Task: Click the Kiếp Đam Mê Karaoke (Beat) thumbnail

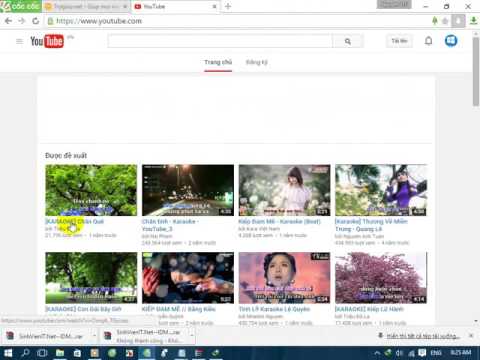Action: pyautogui.click(x=284, y=190)
